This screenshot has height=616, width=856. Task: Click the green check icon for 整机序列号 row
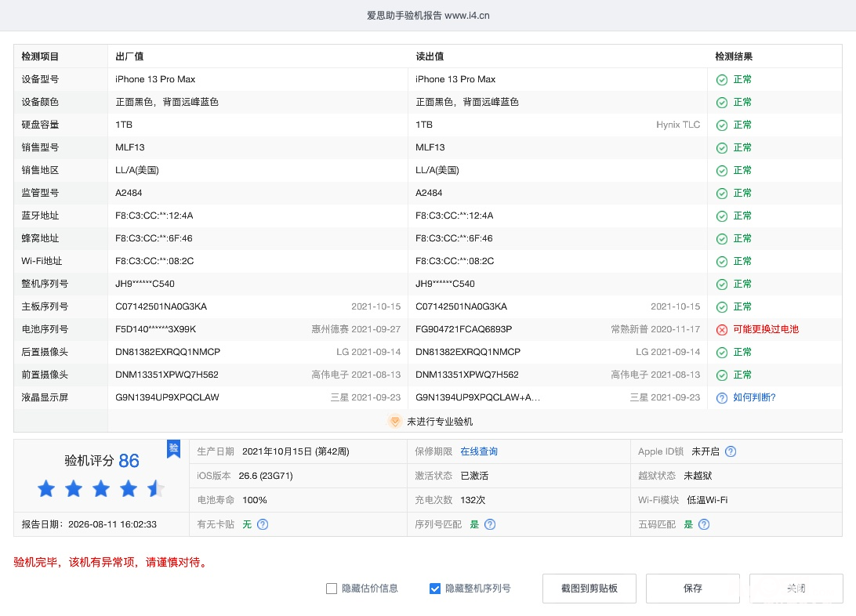tap(722, 284)
